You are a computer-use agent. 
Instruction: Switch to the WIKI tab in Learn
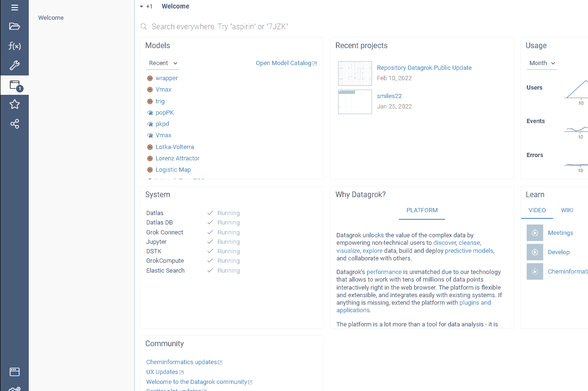point(567,210)
